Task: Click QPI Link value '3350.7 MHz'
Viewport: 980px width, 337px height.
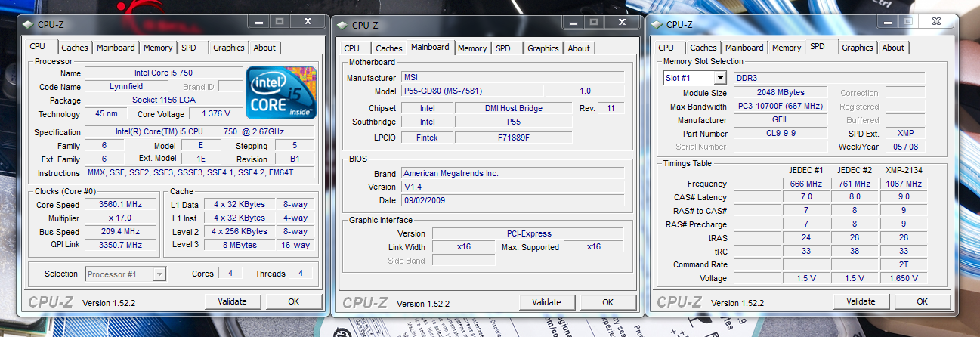Action: 120,246
